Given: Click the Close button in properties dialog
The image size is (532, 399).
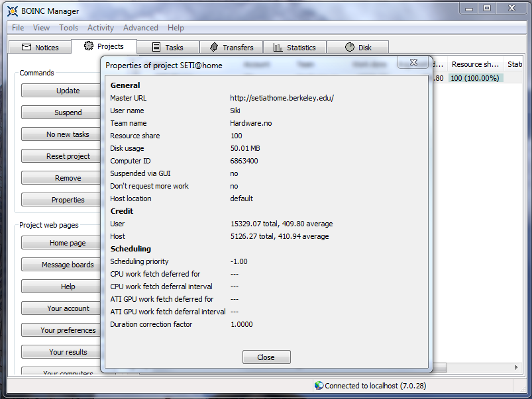Looking at the screenshot, I should point(266,357).
